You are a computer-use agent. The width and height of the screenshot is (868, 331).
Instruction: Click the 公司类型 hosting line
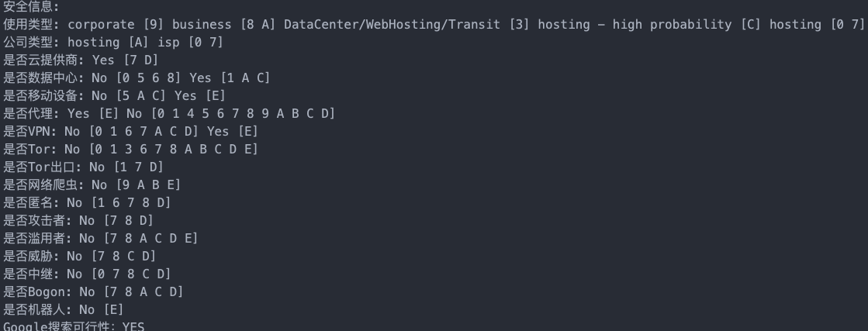tap(113, 42)
